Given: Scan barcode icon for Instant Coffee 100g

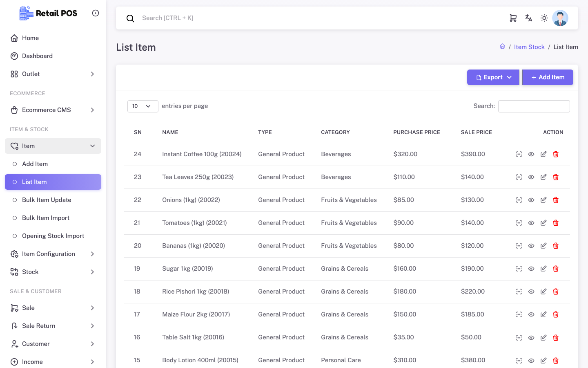Looking at the screenshot, I should click(519, 154).
